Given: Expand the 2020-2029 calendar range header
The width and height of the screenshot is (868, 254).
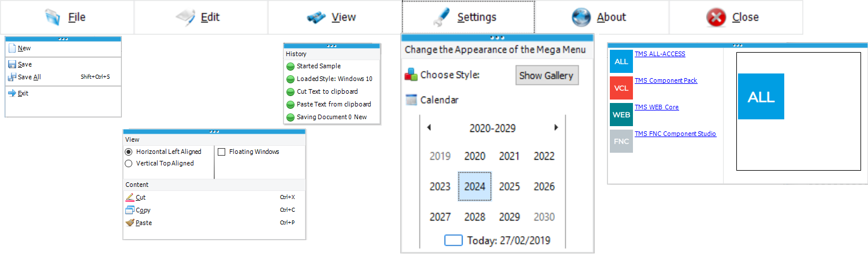Looking at the screenshot, I should (x=493, y=128).
